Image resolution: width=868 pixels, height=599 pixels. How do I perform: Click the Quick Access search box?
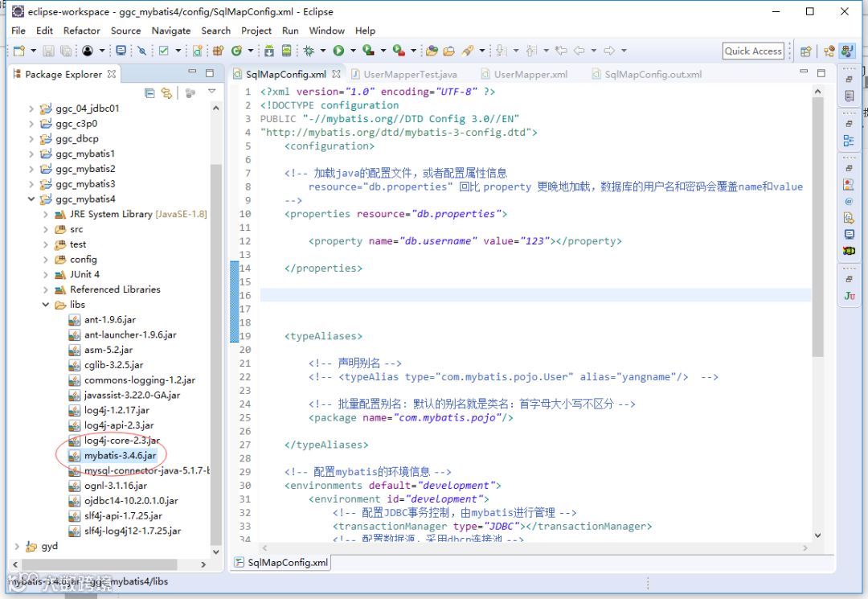pyautogui.click(x=753, y=51)
